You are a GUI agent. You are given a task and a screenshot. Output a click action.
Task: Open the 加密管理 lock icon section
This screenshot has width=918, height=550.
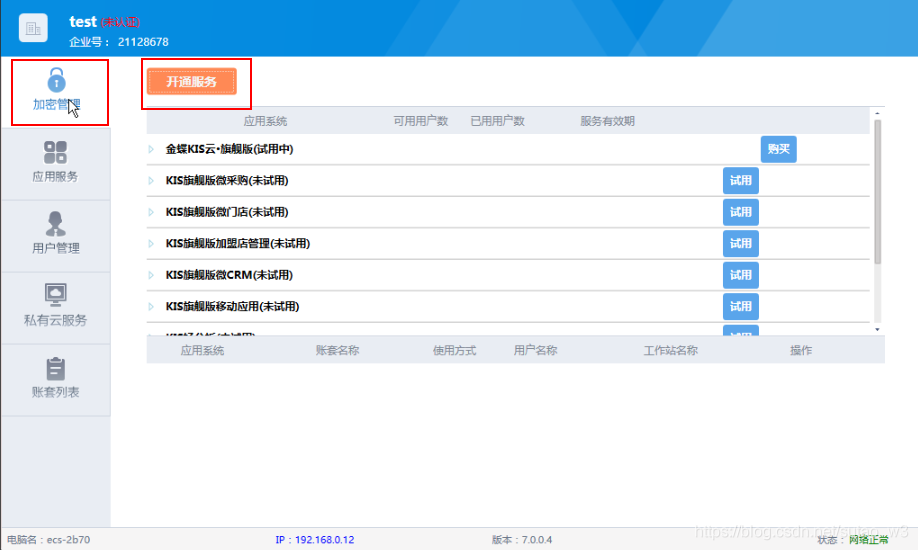tap(56, 90)
